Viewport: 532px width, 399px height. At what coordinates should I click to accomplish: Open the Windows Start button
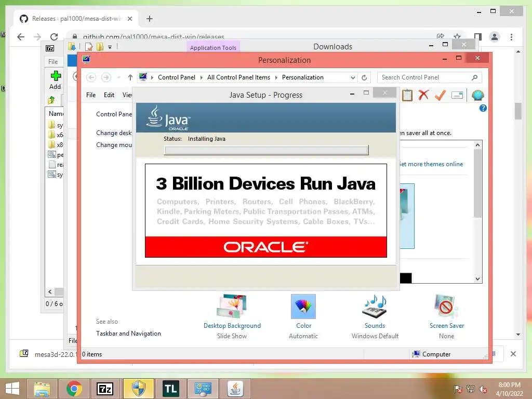click(12, 389)
